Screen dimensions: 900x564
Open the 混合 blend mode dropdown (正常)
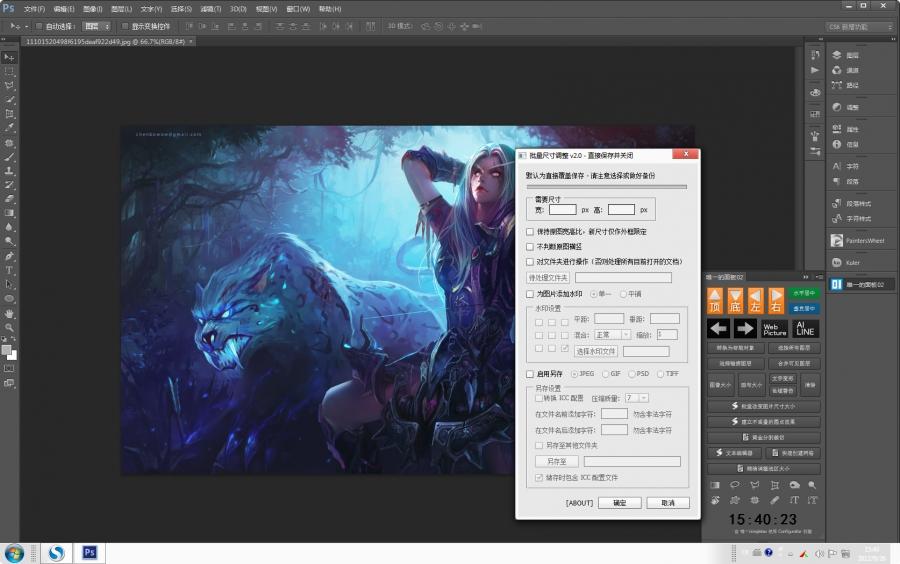[x=612, y=334]
